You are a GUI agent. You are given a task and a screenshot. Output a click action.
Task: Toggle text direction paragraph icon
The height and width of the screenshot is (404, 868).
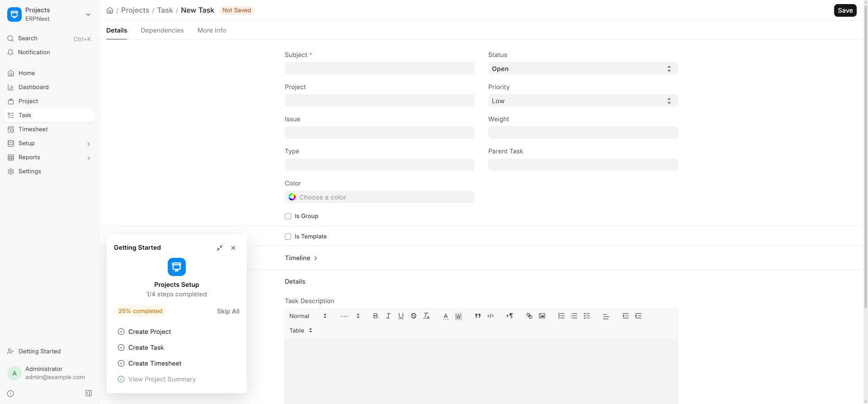click(509, 316)
